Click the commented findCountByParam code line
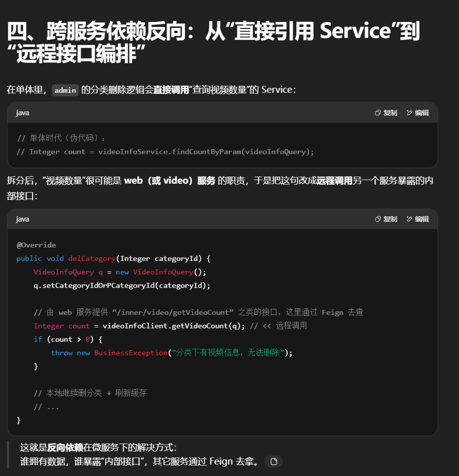The width and height of the screenshot is (459, 476). (165, 152)
